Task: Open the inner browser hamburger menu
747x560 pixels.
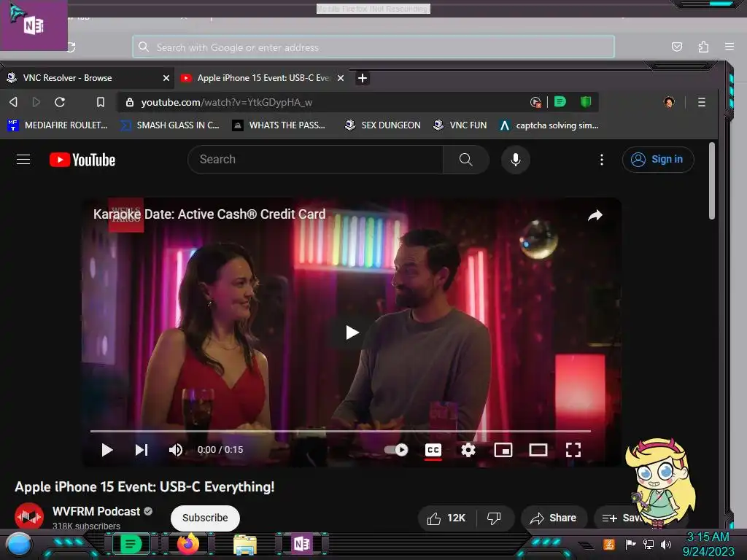Action: [x=701, y=102]
